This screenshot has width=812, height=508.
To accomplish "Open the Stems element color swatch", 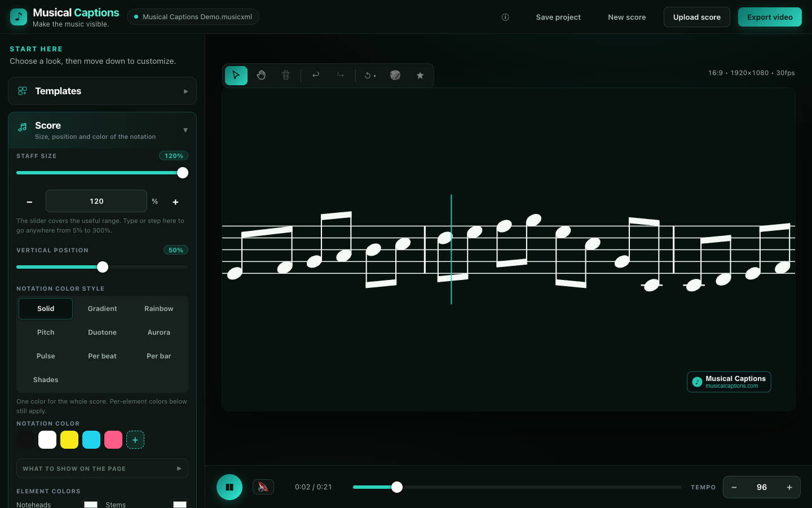I will pos(180,505).
